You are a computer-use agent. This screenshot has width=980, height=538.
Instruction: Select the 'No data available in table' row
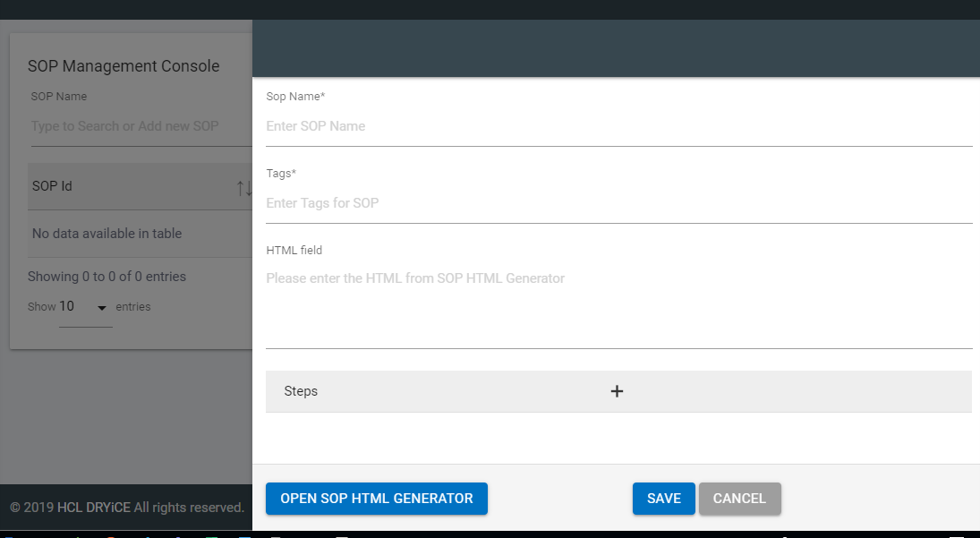pyautogui.click(x=107, y=234)
